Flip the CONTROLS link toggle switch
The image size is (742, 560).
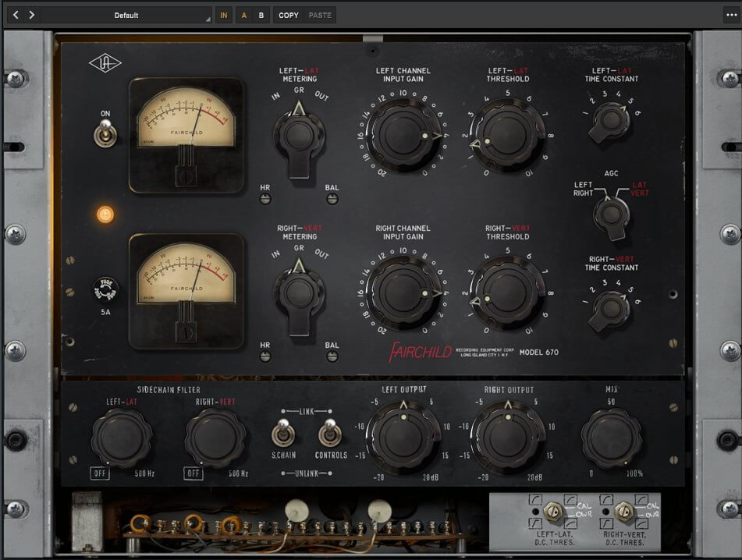pos(330,432)
